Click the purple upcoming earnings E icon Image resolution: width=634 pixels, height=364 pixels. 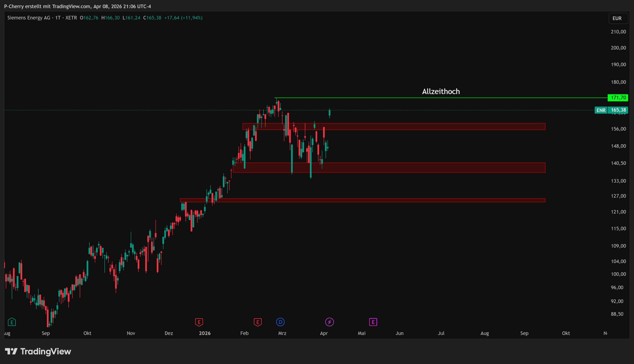tap(373, 322)
